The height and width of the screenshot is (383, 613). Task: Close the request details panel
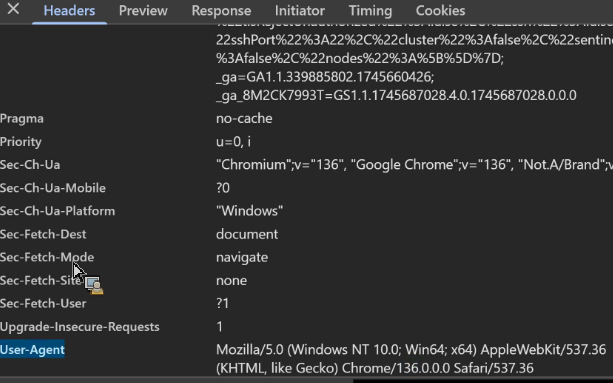(13, 9)
